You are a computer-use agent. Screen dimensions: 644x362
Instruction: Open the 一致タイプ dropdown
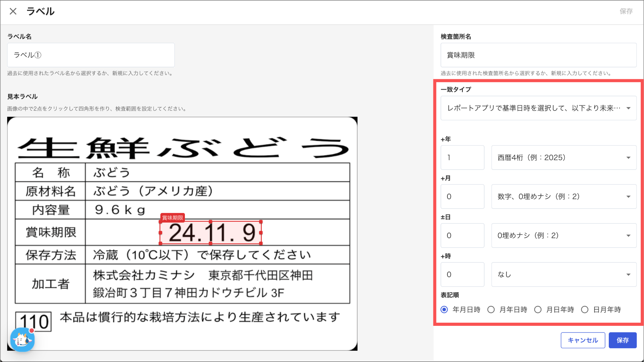coord(538,108)
